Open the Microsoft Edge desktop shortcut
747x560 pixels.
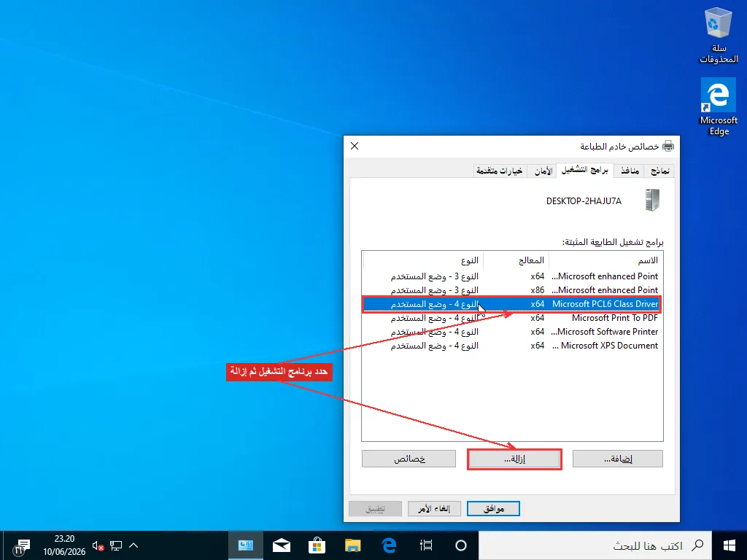tap(718, 106)
